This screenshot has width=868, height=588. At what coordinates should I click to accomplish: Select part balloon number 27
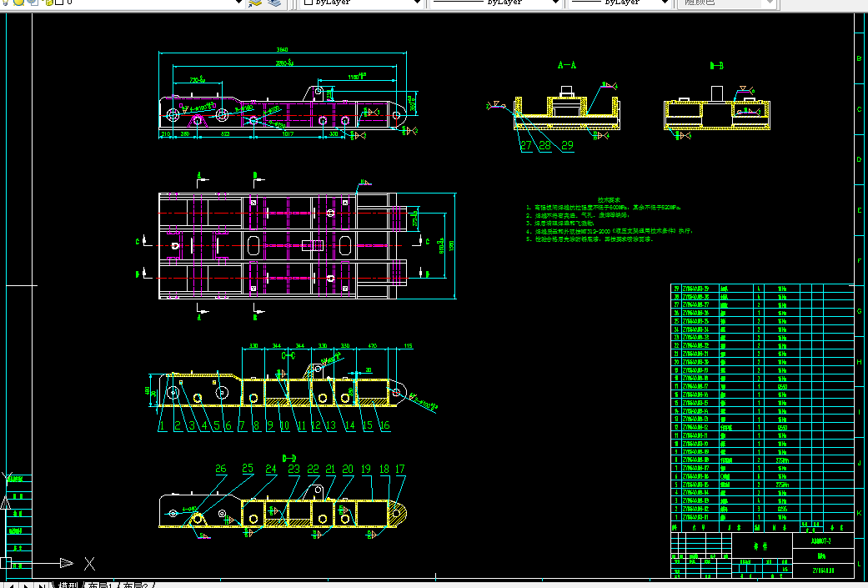point(525,145)
